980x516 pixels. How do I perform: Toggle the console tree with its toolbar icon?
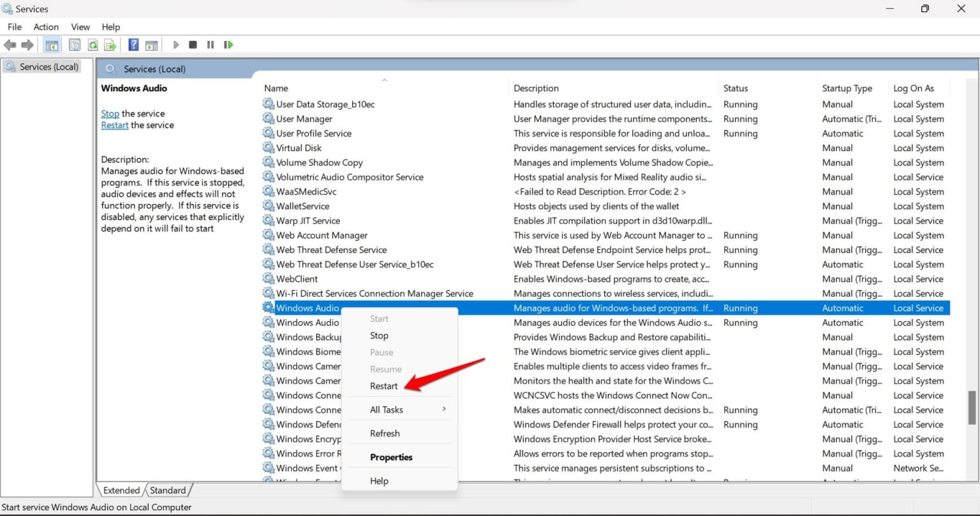click(x=52, y=44)
